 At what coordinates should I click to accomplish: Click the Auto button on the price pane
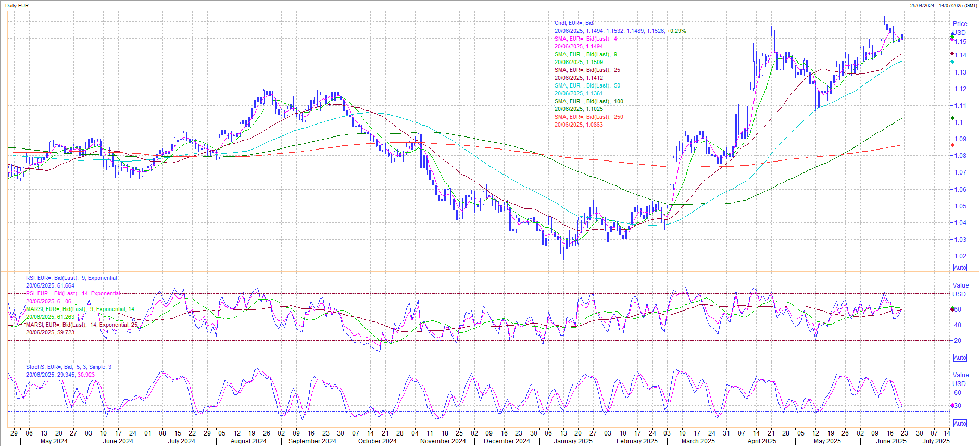960,268
